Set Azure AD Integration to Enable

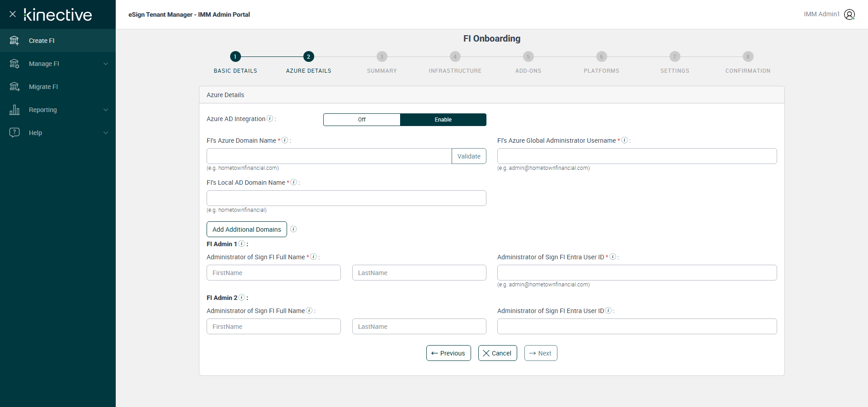443,120
